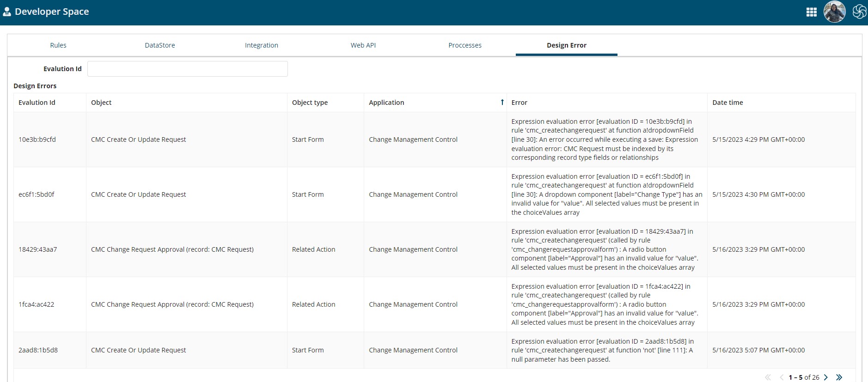The height and width of the screenshot is (382, 868).
Task: Click Related Action in 1fca4:ac422 row
Action: click(x=314, y=304)
